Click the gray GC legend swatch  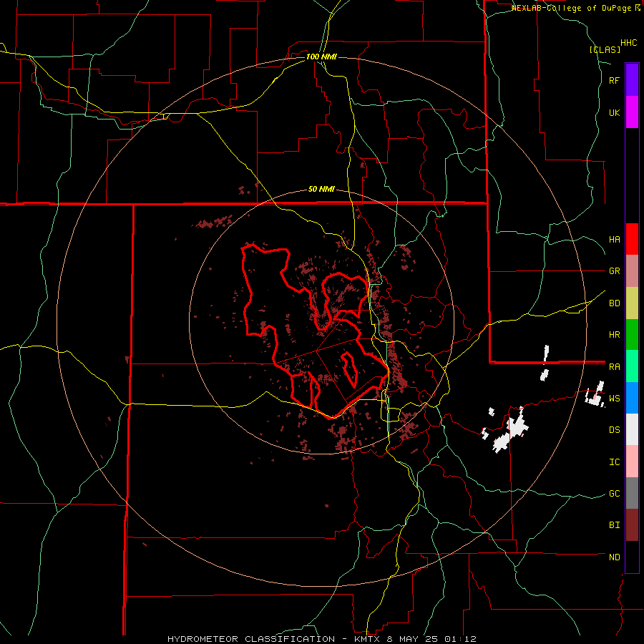[632, 493]
